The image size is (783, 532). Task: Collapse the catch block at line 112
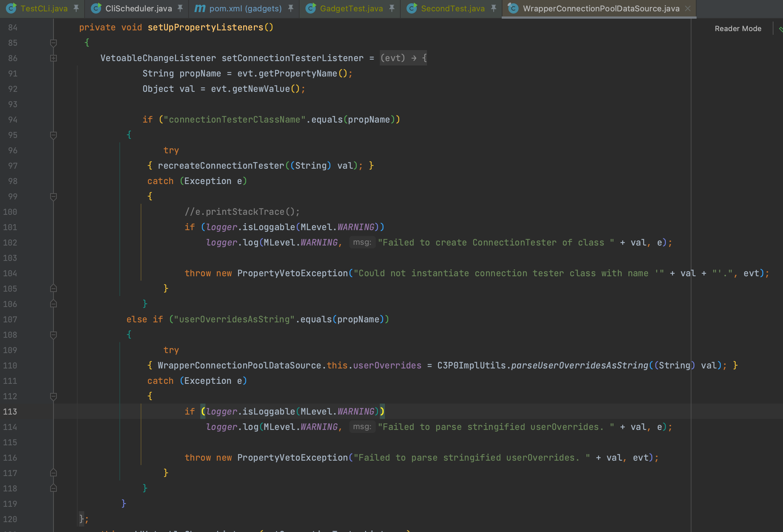click(x=53, y=396)
